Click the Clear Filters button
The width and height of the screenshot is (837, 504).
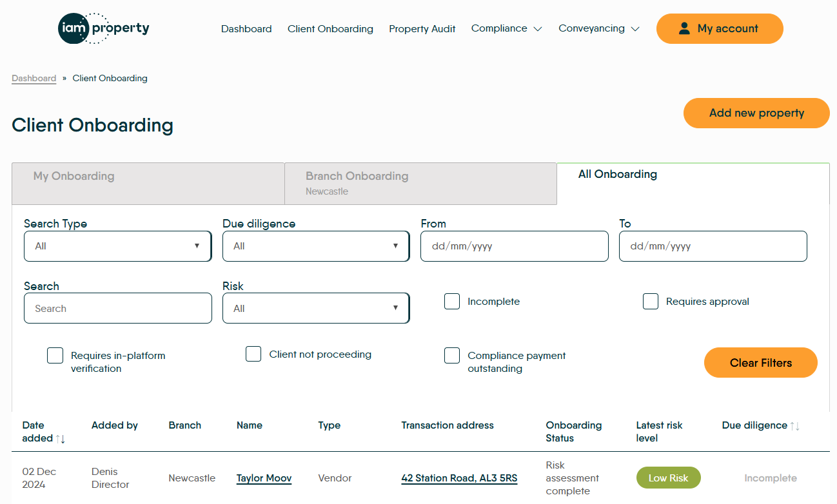pos(760,363)
